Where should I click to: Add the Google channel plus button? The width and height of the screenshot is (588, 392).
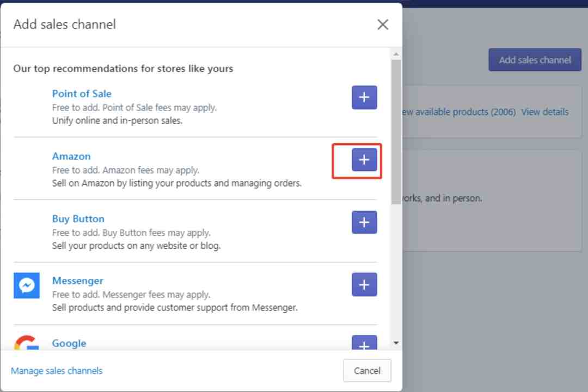[364, 343]
